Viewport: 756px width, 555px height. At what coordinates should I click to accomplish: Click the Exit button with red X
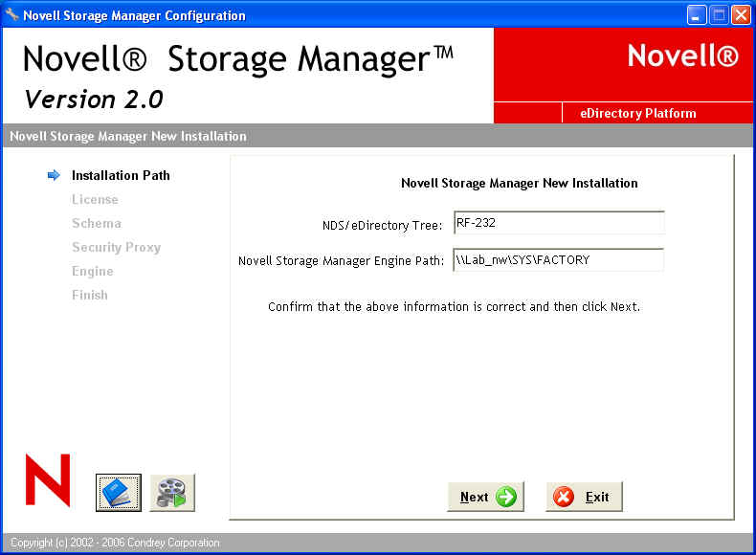pos(584,497)
